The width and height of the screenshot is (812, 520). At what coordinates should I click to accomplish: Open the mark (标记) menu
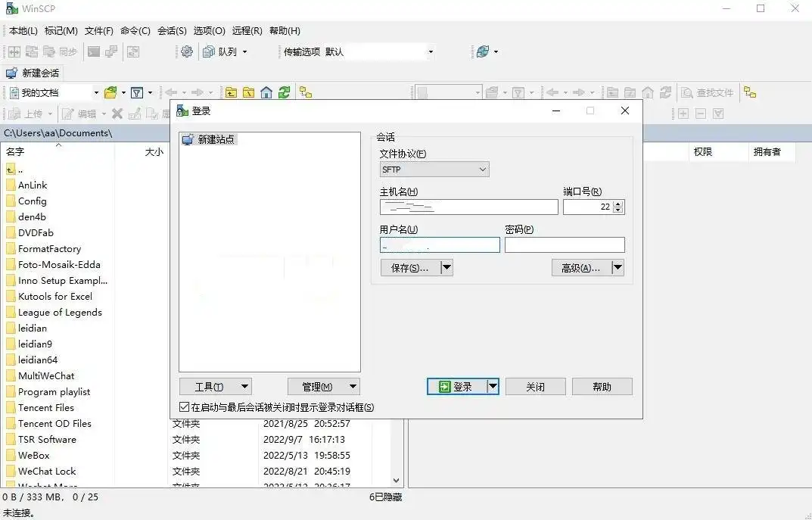pos(61,30)
